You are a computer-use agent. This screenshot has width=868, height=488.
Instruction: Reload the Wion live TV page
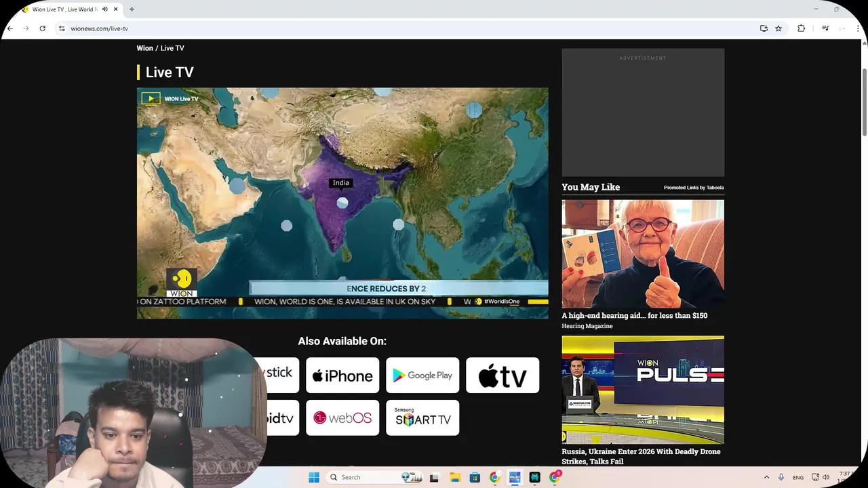[42, 28]
